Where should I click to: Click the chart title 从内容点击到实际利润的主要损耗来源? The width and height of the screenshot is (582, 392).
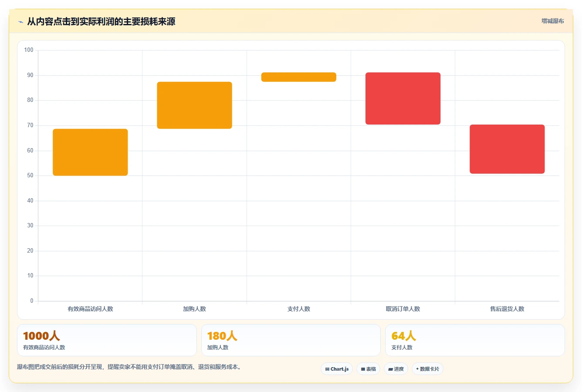pyautogui.click(x=101, y=22)
